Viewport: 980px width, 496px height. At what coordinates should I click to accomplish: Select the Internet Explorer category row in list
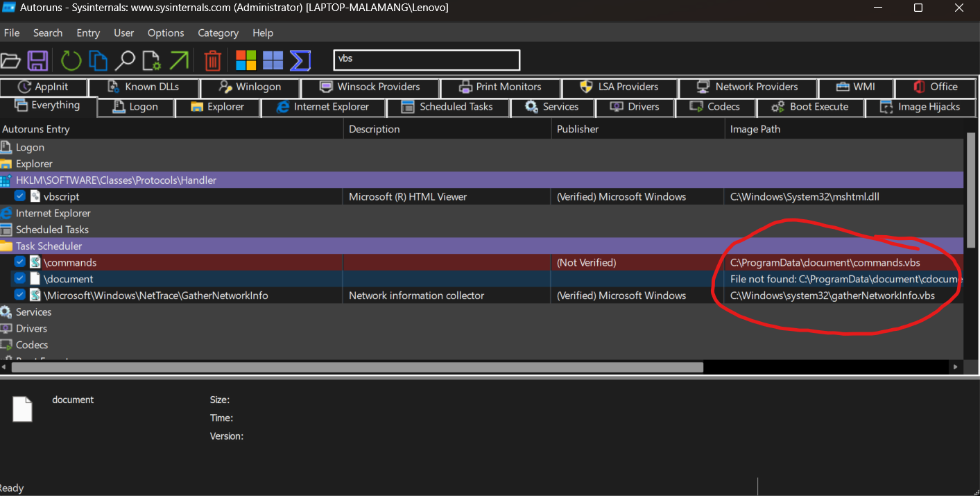tap(482, 213)
